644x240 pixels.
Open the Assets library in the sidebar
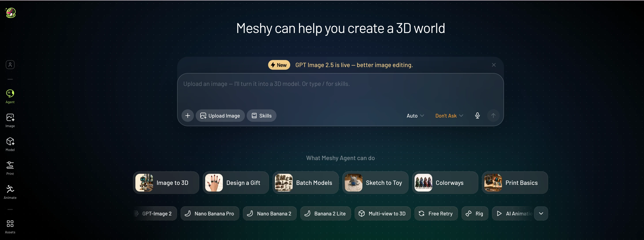click(x=10, y=227)
